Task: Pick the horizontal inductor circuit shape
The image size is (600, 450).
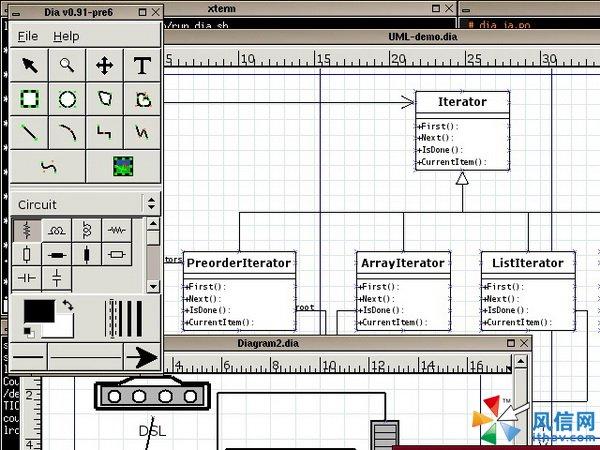Action: 57,230
